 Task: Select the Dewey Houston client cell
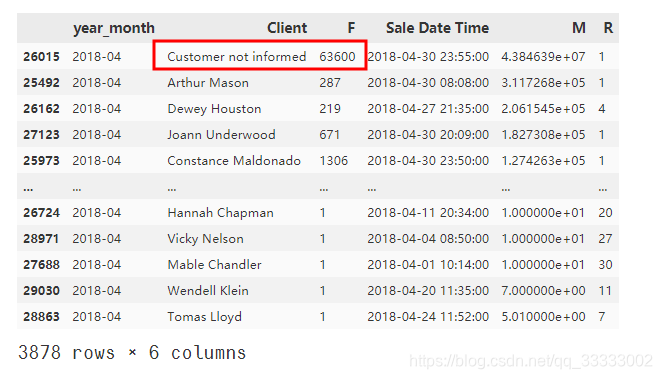214,108
